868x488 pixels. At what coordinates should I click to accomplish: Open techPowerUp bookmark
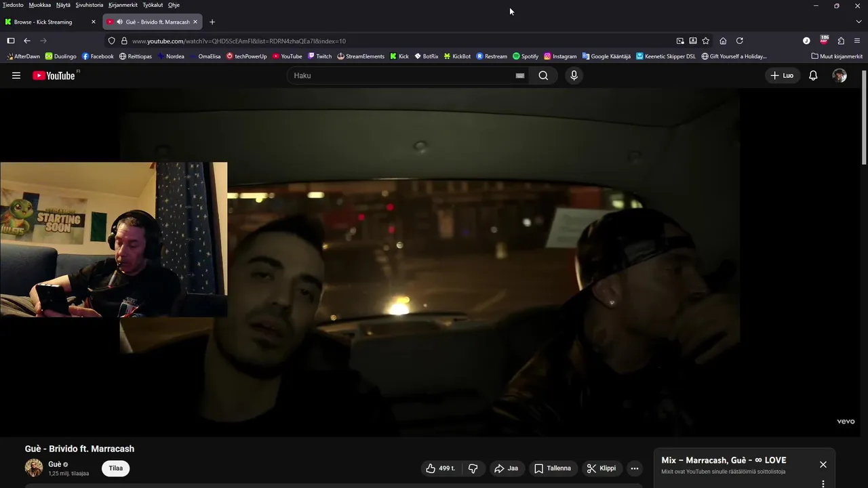click(x=247, y=56)
